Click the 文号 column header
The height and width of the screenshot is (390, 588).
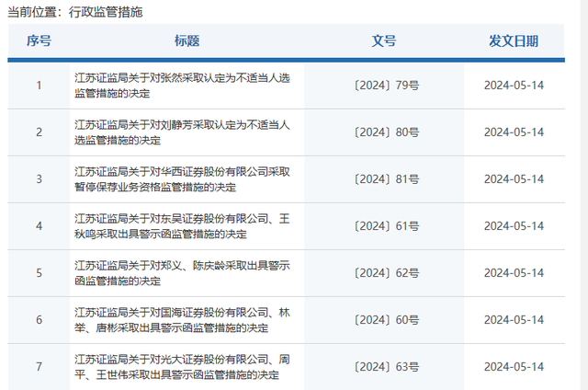tap(384, 40)
